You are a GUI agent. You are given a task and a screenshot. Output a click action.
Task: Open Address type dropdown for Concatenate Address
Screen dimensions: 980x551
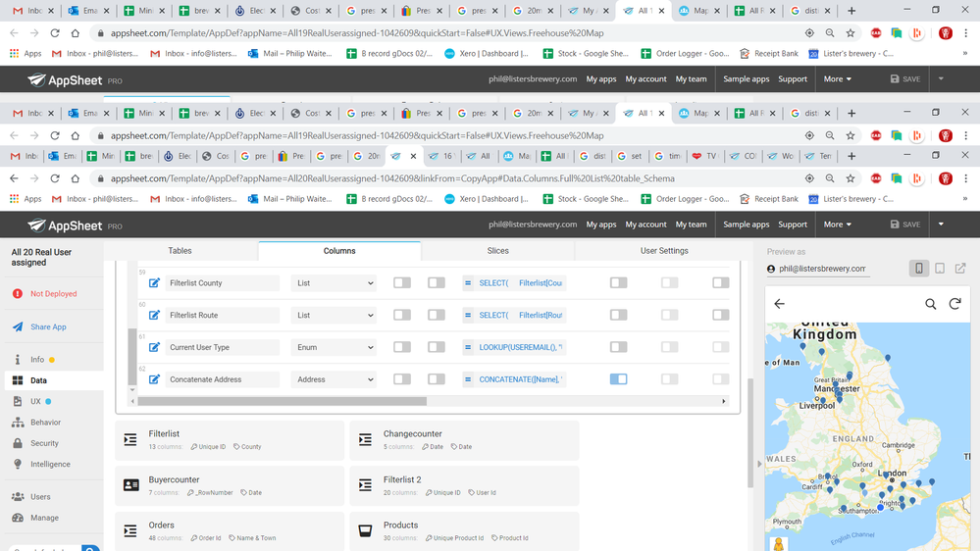click(334, 379)
